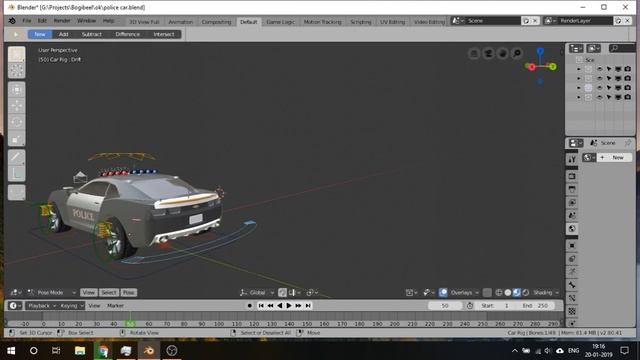Viewport: 640px width, 360px height.
Task: Switch to wireframe shading mode
Action: click(x=499, y=293)
